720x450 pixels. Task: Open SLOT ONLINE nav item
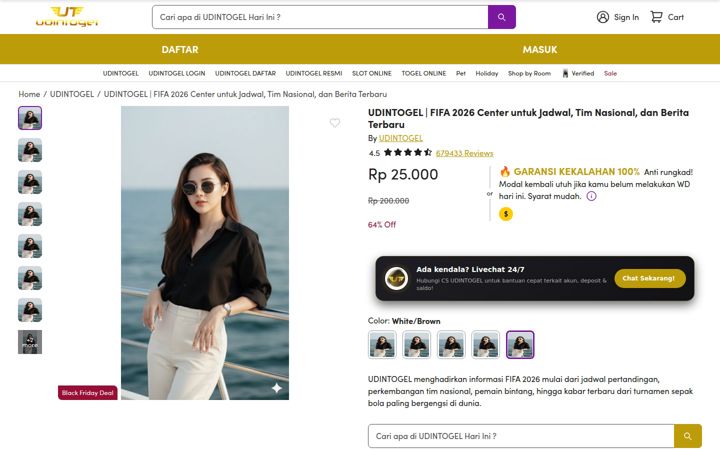[x=372, y=73]
